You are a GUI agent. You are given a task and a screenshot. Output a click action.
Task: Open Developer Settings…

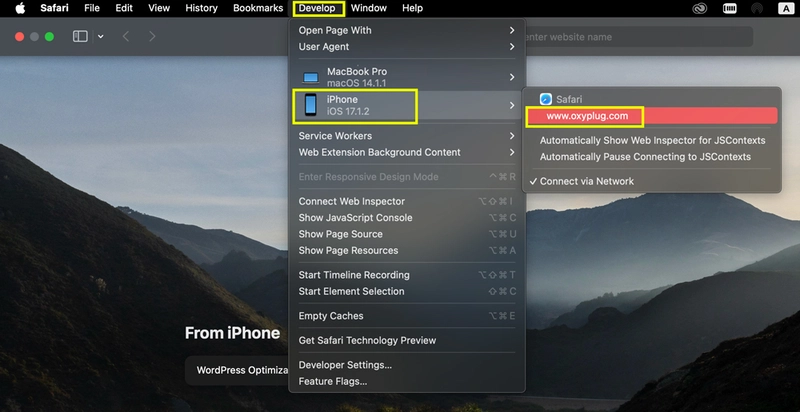click(x=407, y=365)
